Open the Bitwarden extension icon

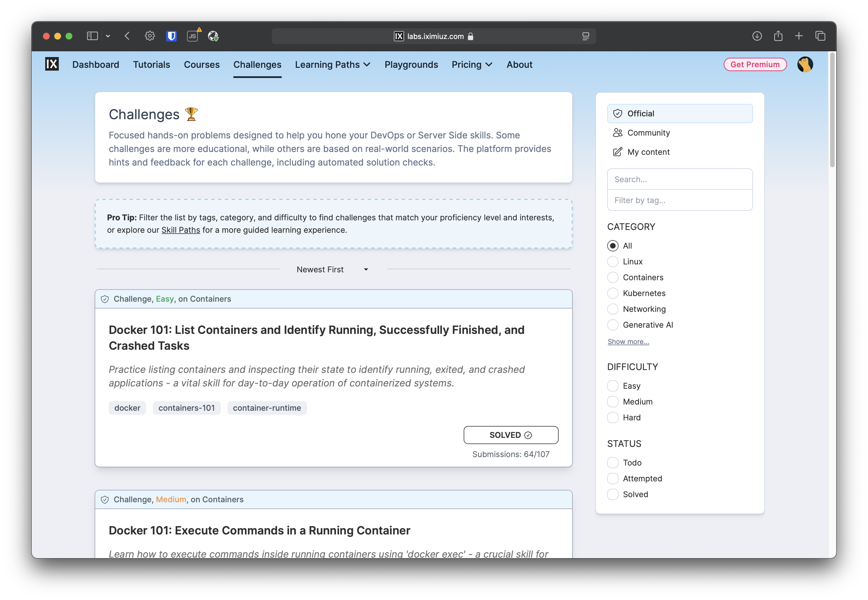(172, 36)
